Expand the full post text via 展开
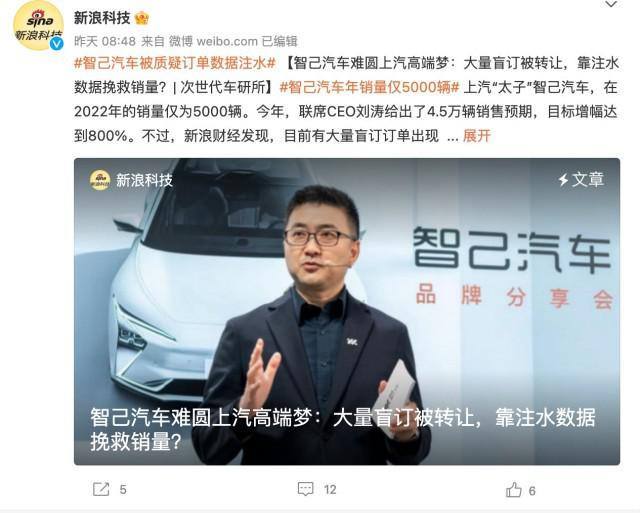The image size is (640, 513). click(476, 136)
